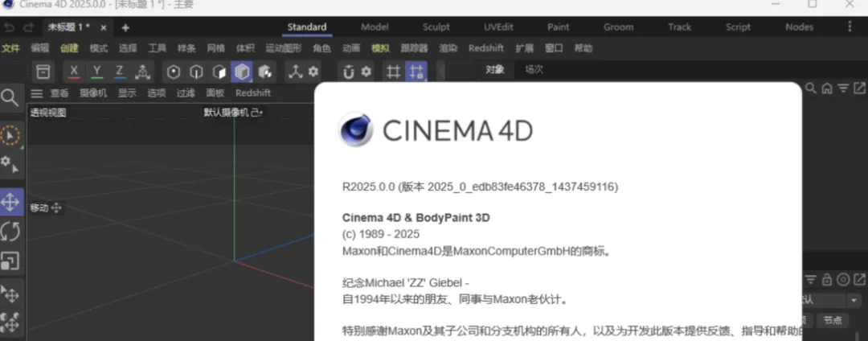Select the 场次 manager tab
This screenshot has height=341, width=868.
click(534, 70)
